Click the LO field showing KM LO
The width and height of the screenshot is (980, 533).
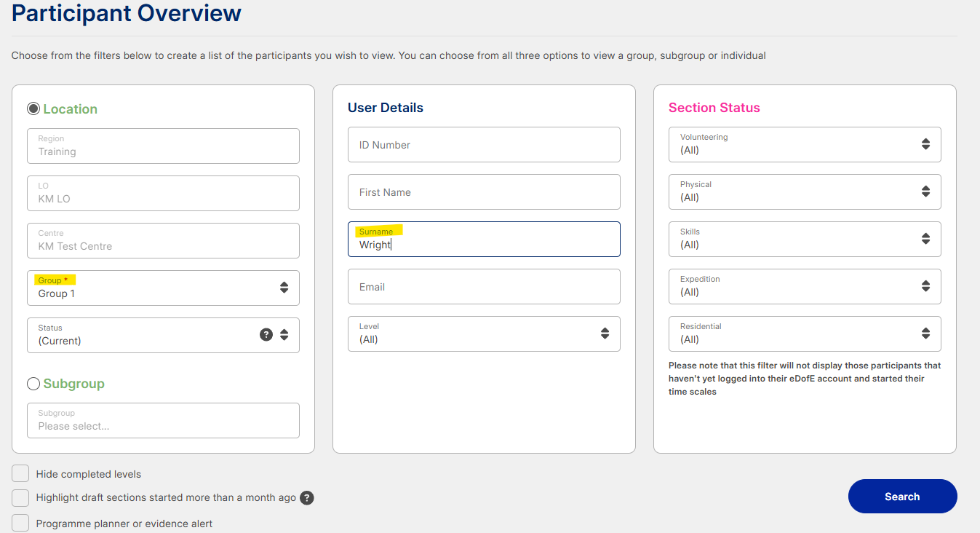pos(163,193)
